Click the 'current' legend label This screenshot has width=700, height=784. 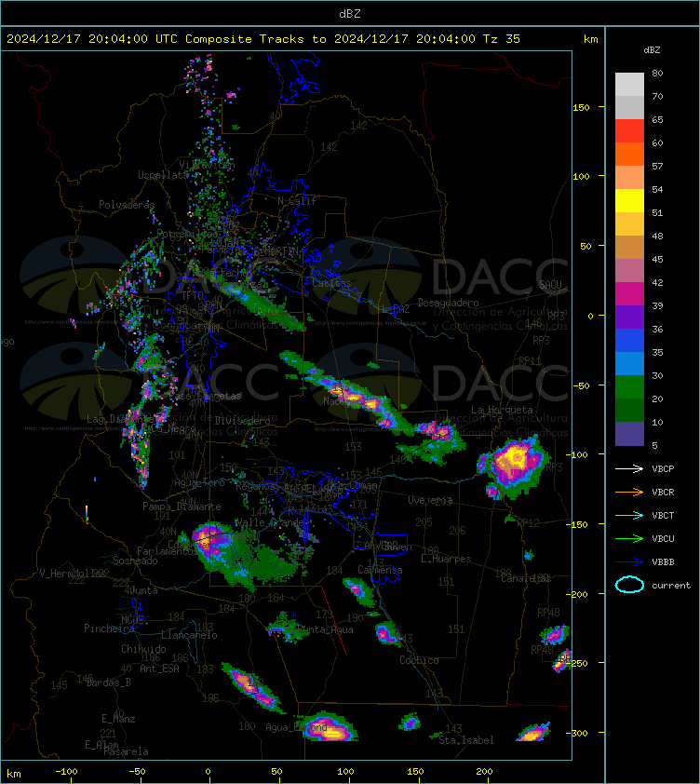click(671, 585)
